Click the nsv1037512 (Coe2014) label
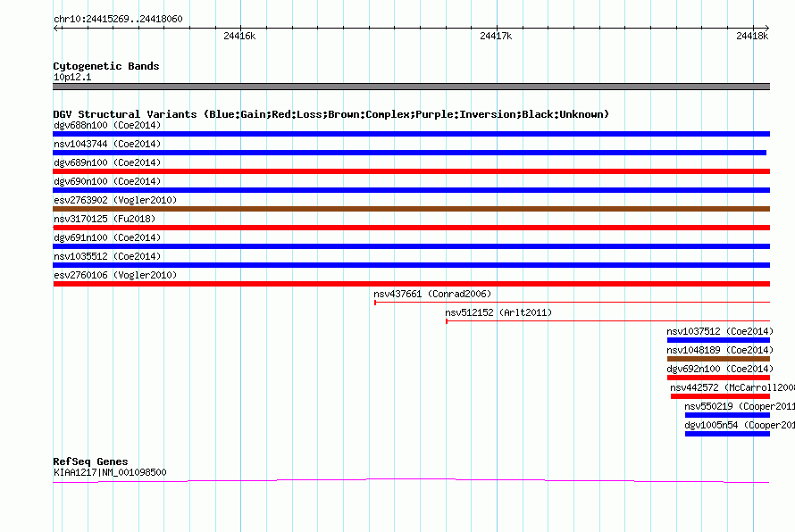Viewport: 795px width, 532px height. pos(720,331)
